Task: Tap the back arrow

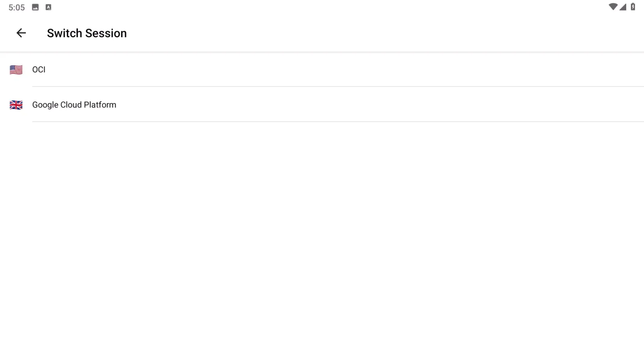Action: pyautogui.click(x=21, y=33)
